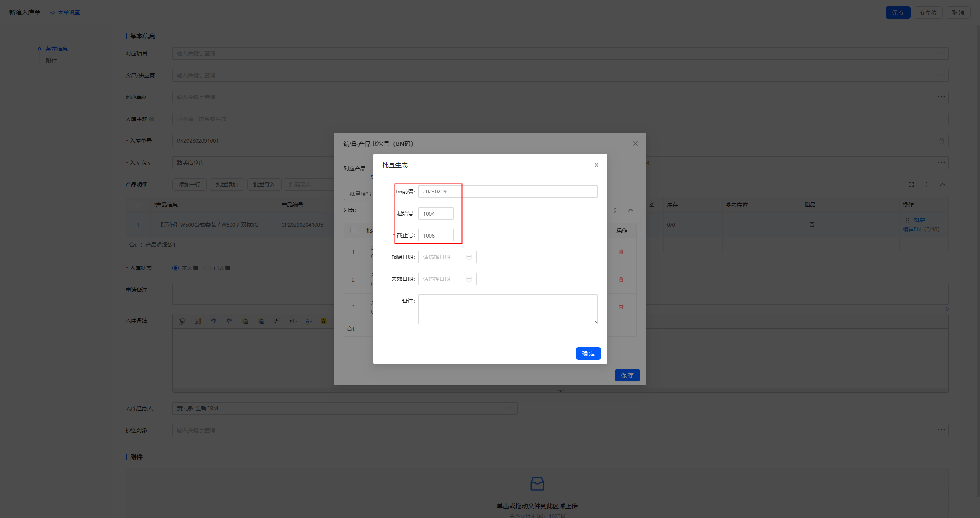980x518 pixels.
Task: Open text color picker in 入库备注 toolbar
Action: (308, 321)
